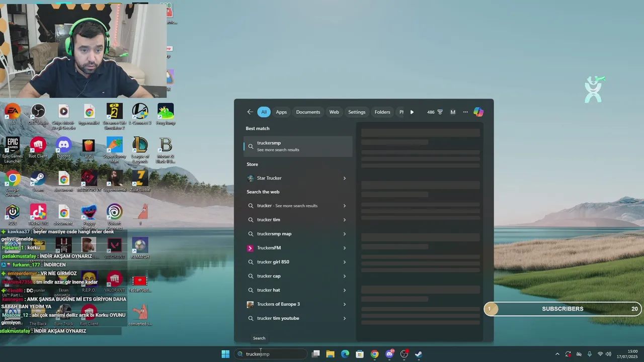Select the Chips Mosti video file icon

coord(63,116)
